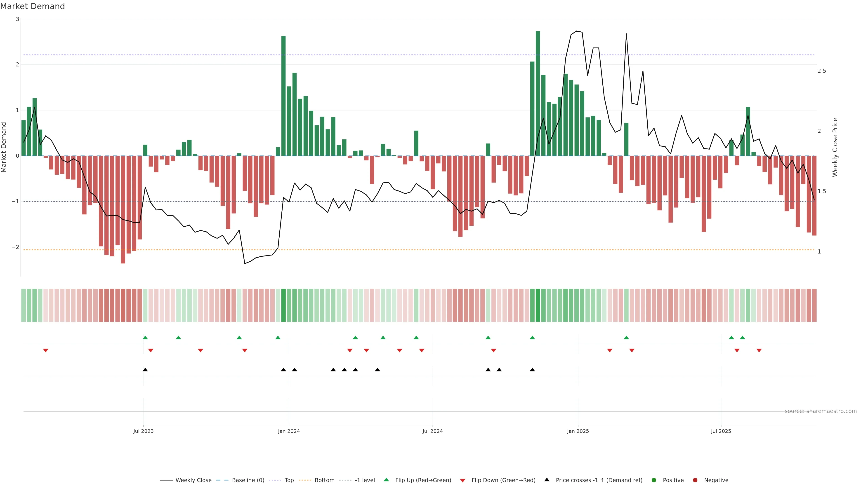This screenshot has height=488, width=868.
Task: Click darkest green heatmap cell near Jan 2024
Action: (x=283, y=305)
